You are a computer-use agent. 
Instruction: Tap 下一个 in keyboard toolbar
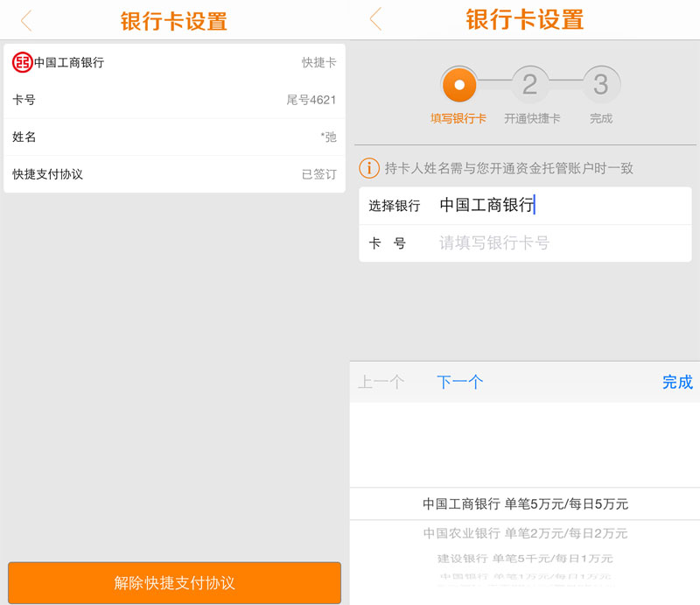pos(460,382)
